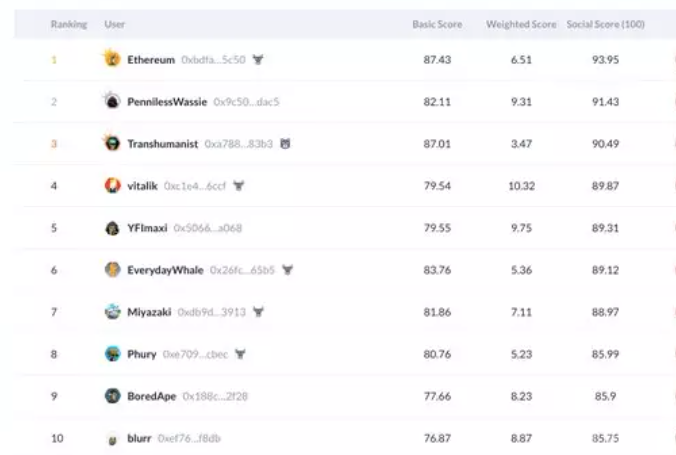Viewport: 676px width, 455px height.
Task: Click the User column header
Action: pyautogui.click(x=115, y=24)
